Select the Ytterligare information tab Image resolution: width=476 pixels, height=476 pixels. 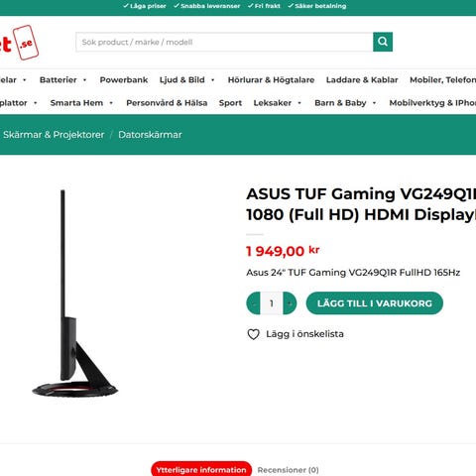pos(201,470)
